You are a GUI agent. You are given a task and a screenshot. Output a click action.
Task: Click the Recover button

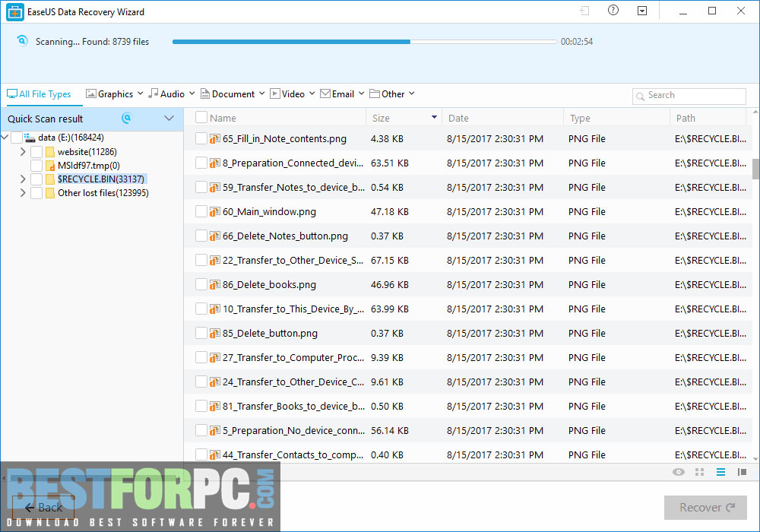click(705, 507)
